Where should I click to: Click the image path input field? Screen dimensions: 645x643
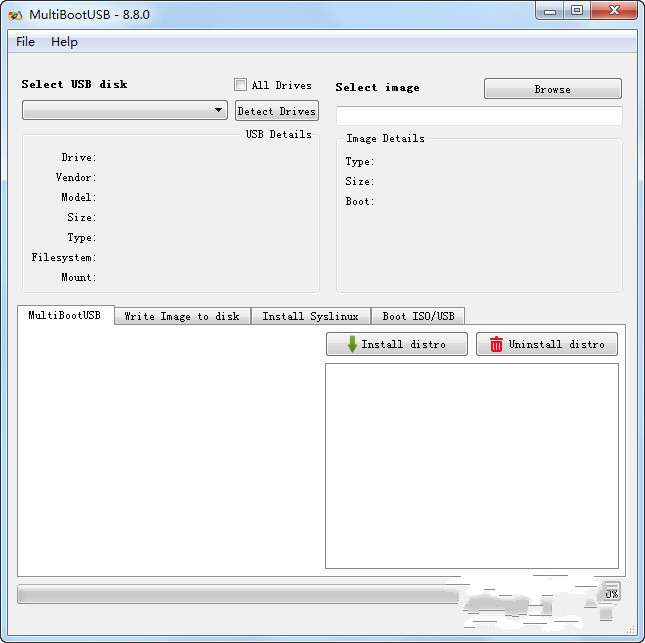[479, 116]
